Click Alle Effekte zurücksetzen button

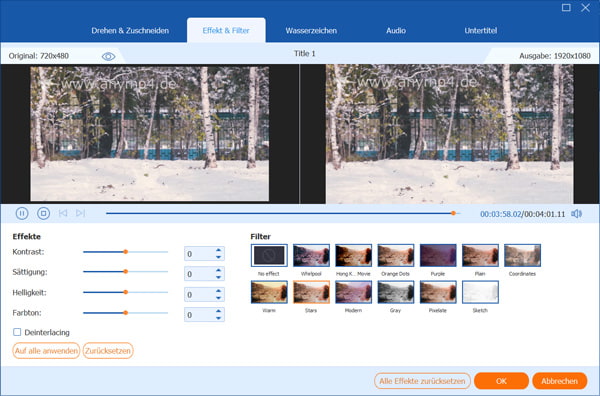pyautogui.click(x=422, y=381)
